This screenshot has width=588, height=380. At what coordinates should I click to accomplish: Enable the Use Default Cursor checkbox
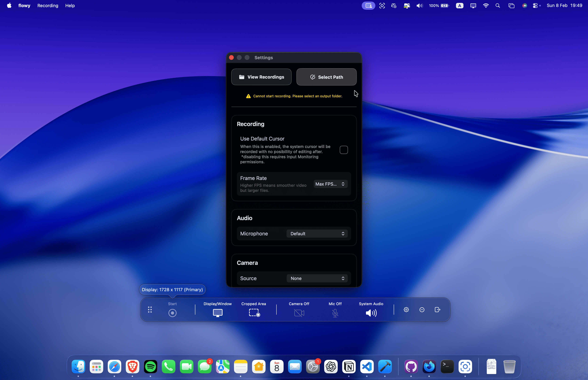coord(344,150)
